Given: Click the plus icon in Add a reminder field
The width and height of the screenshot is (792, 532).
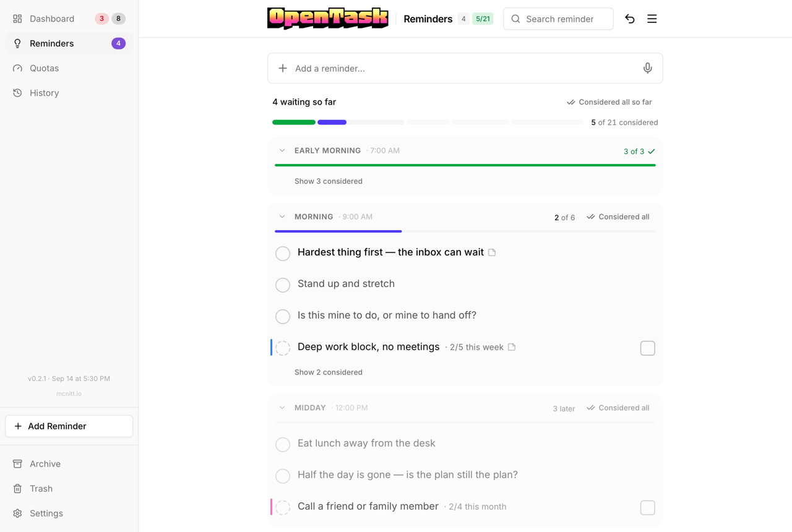Looking at the screenshot, I should coord(283,68).
